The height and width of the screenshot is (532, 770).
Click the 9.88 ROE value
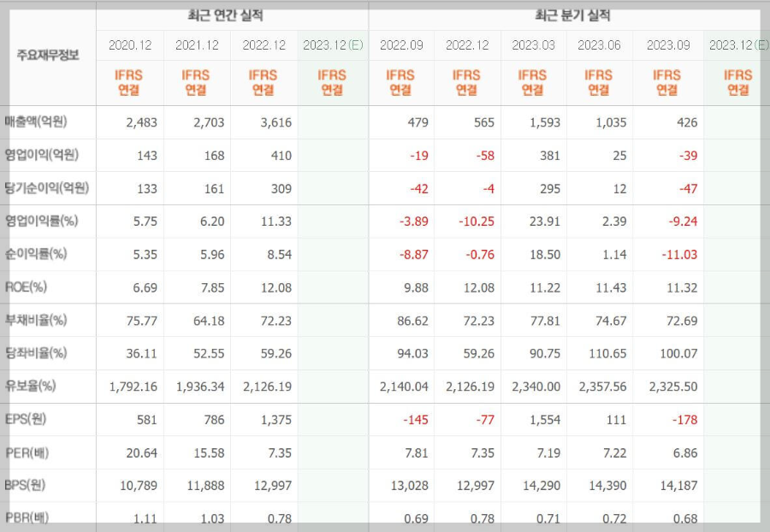tap(416, 287)
